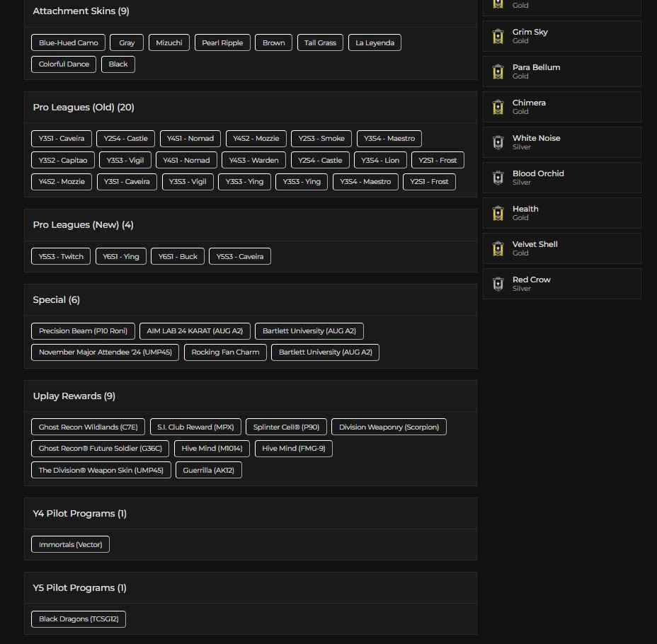Click the Immortals (Vector) pilot program tag

point(70,545)
